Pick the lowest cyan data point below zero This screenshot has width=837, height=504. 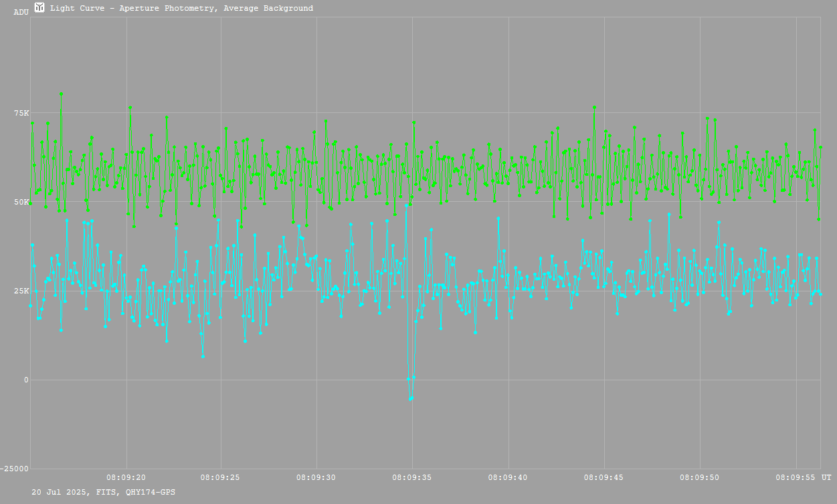pos(411,398)
